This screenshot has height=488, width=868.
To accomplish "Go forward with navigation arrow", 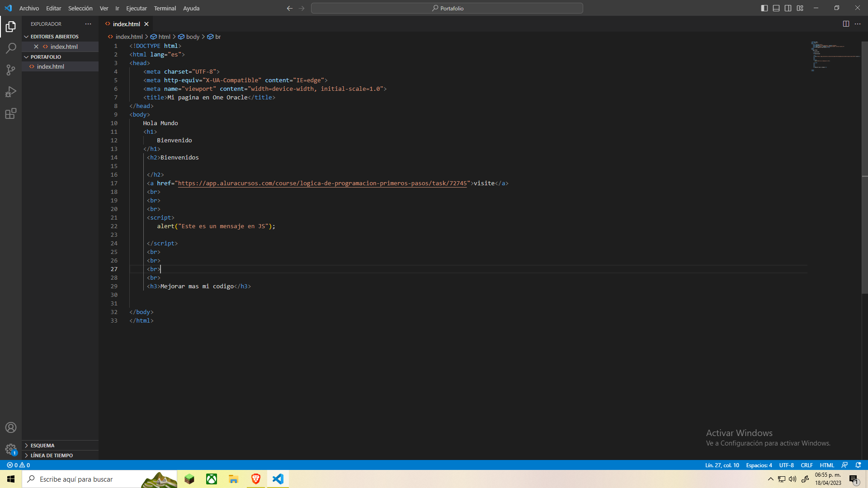I will (302, 8).
